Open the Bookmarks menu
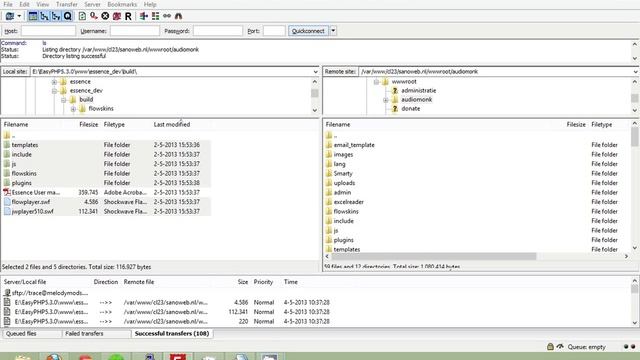 coord(122,4)
